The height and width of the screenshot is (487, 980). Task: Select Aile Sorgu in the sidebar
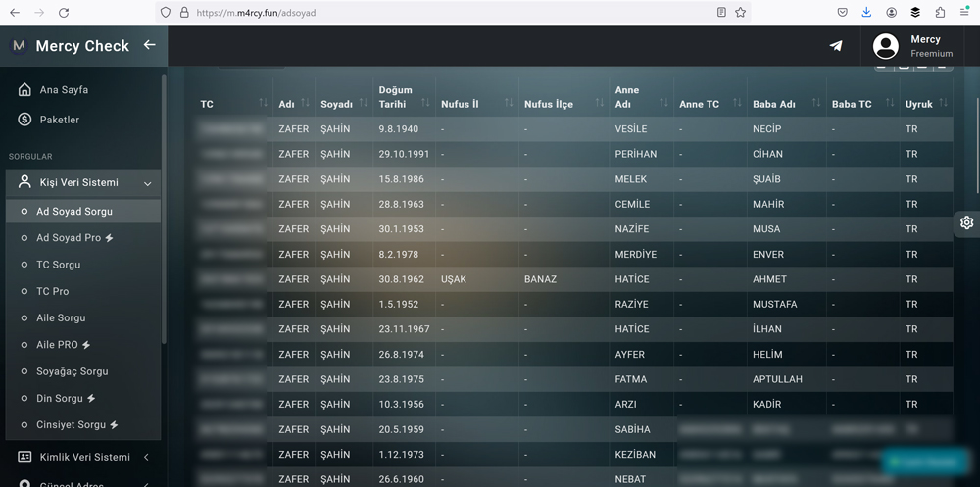tap(61, 318)
